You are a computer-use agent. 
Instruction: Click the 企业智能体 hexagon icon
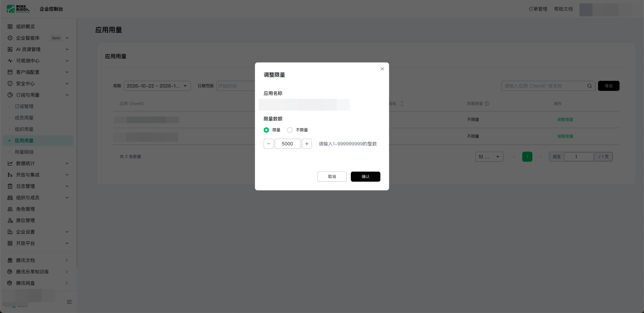click(10, 38)
